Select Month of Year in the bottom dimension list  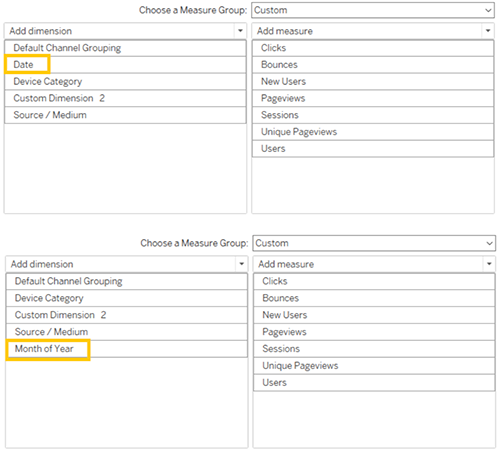(x=127, y=349)
